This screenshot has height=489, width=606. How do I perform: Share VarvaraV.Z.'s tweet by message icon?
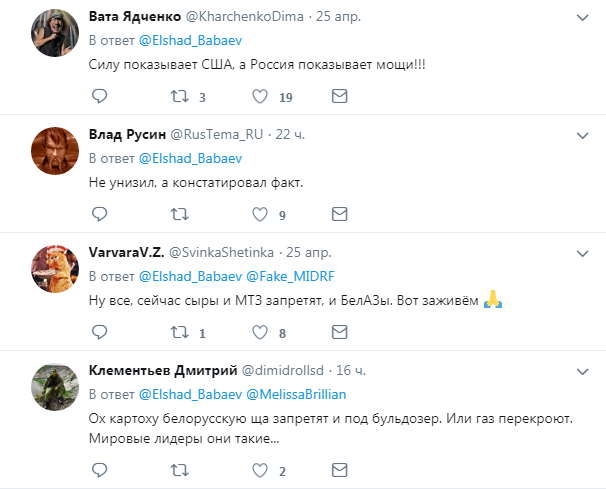(339, 332)
